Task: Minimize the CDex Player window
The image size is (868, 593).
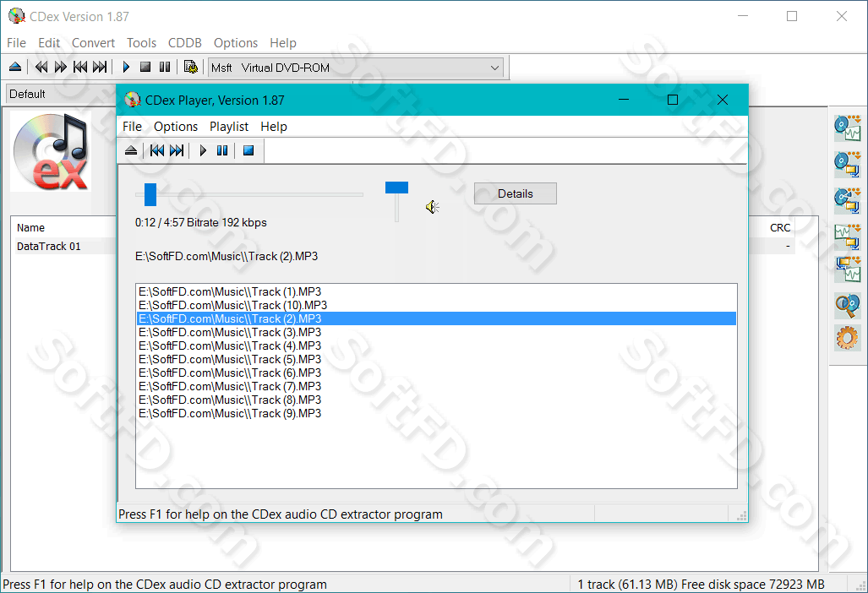Action: [624, 100]
